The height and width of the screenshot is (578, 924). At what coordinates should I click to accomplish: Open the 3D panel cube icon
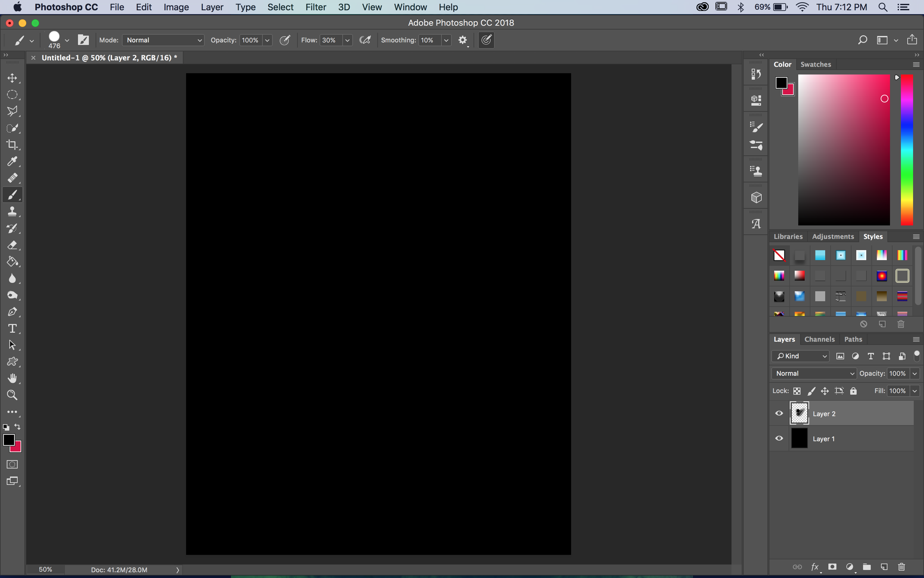(756, 197)
